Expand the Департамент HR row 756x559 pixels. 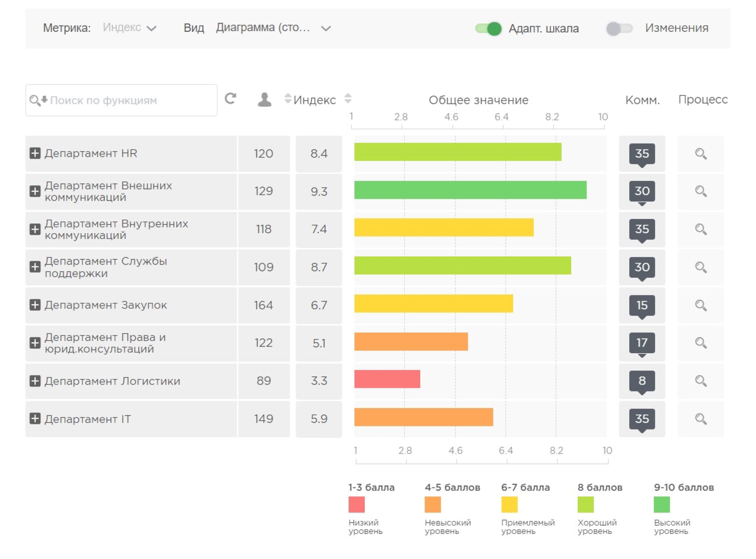coord(35,153)
